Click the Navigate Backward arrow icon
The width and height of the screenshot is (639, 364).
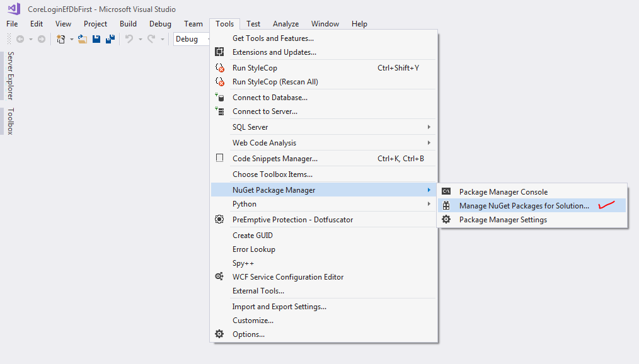[20, 39]
